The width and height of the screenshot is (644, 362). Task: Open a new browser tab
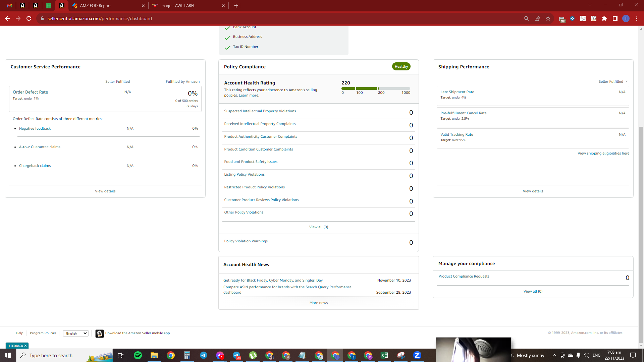pos(236,6)
